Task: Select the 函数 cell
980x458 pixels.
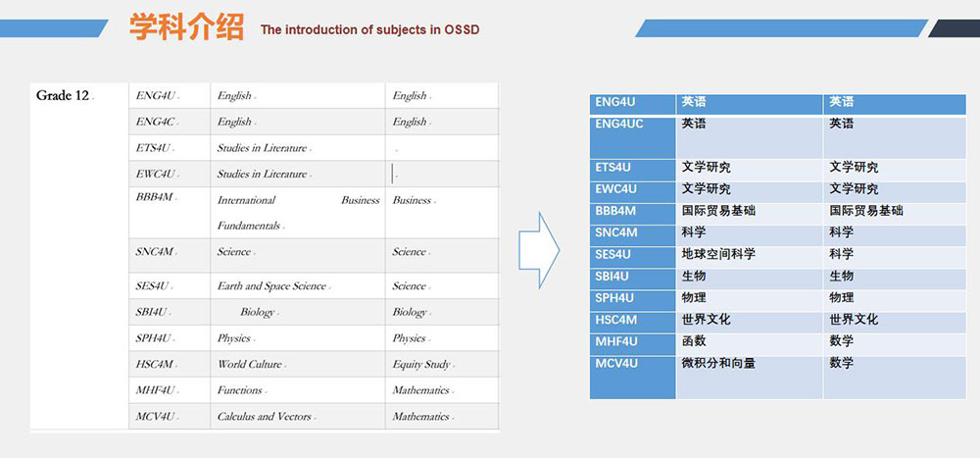Action: (x=694, y=341)
